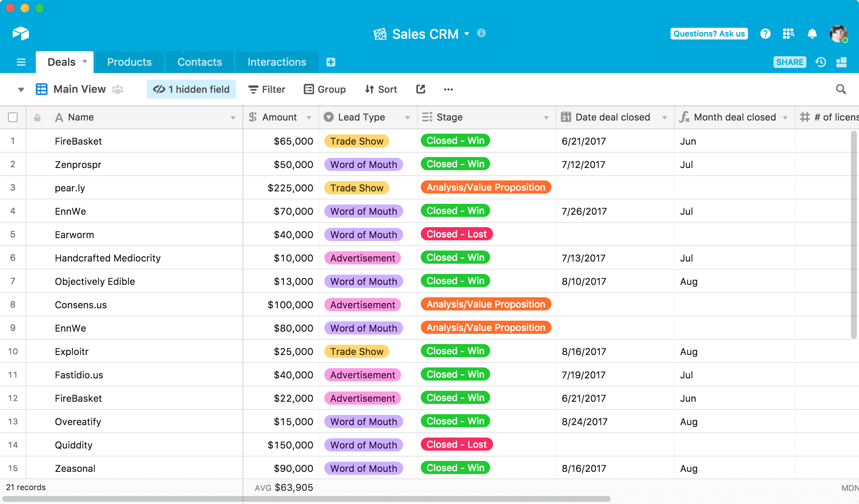Click the share history/undo icon
859x504 pixels.
(x=821, y=61)
